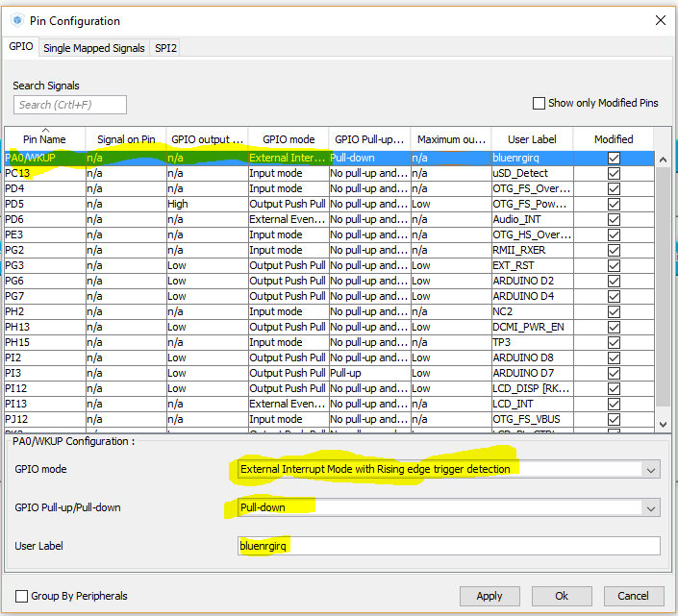678x616 pixels.
Task: Click the EXT_RST user label cell
Action: 532,265
